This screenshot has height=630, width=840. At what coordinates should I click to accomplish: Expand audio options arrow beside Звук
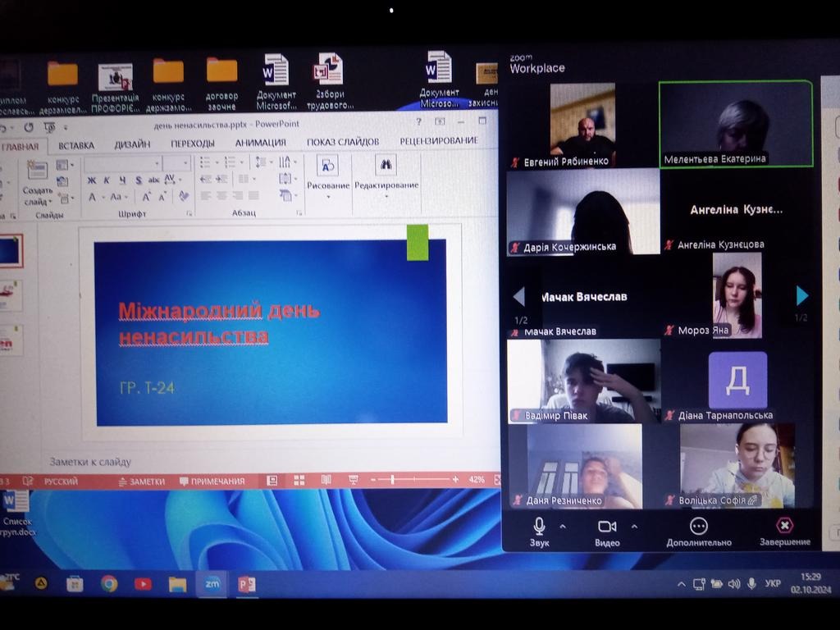[x=563, y=527]
